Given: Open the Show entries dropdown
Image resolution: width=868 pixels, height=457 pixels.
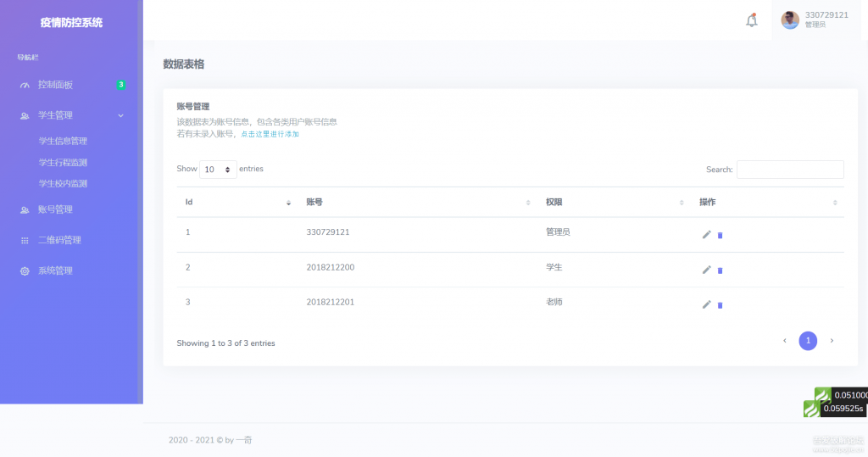Looking at the screenshot, I should point(218,170).
